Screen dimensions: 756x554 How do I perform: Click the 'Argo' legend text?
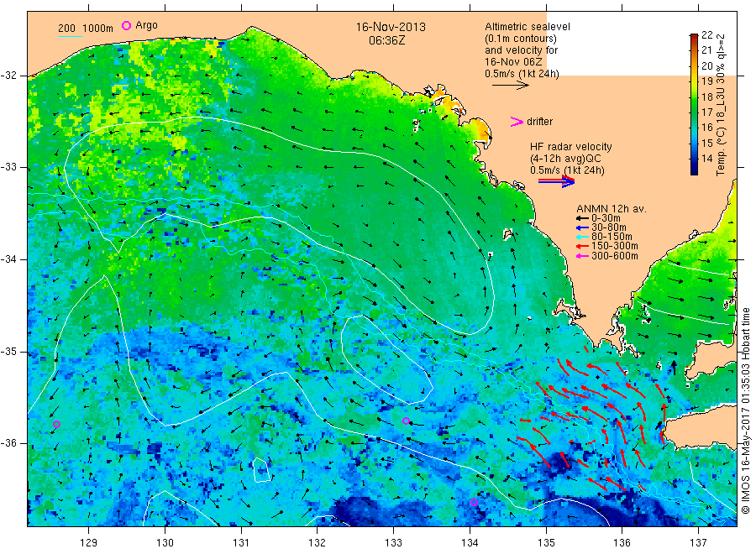[146, 25]
